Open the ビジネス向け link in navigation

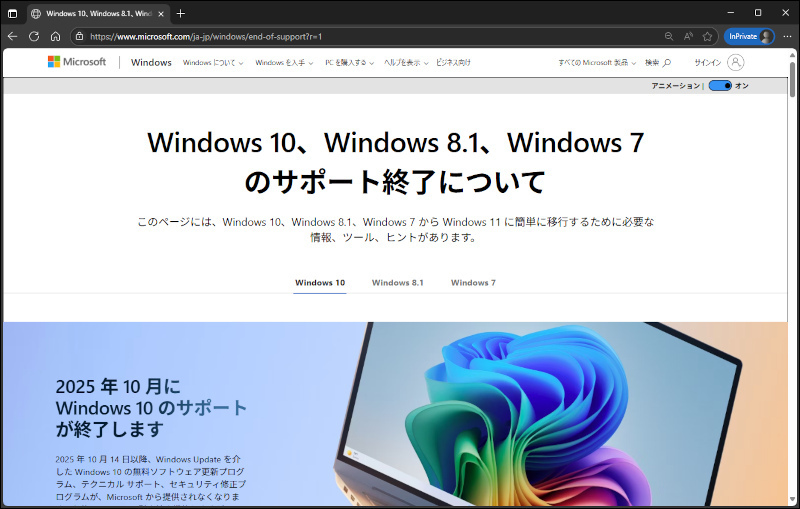[453, 62]
